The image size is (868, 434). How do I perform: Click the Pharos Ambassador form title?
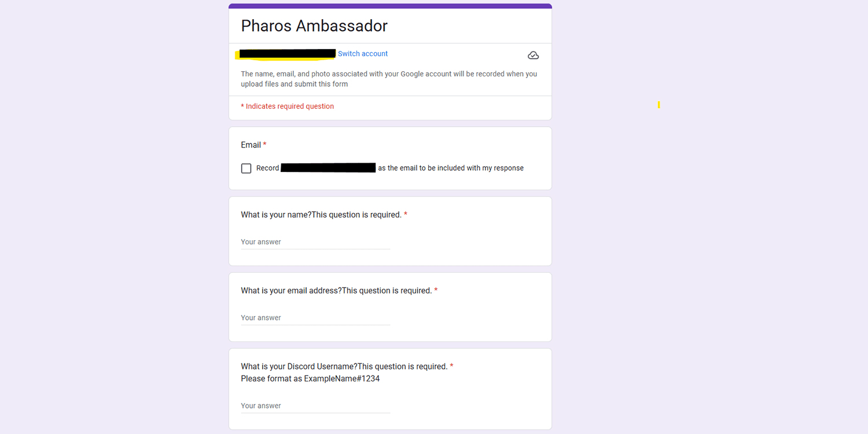click(x=314, y=26)
